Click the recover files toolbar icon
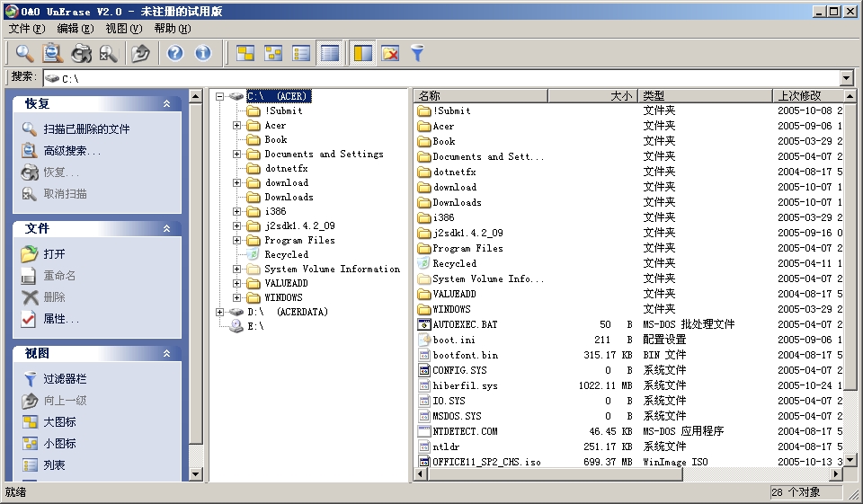 (81, 53)
